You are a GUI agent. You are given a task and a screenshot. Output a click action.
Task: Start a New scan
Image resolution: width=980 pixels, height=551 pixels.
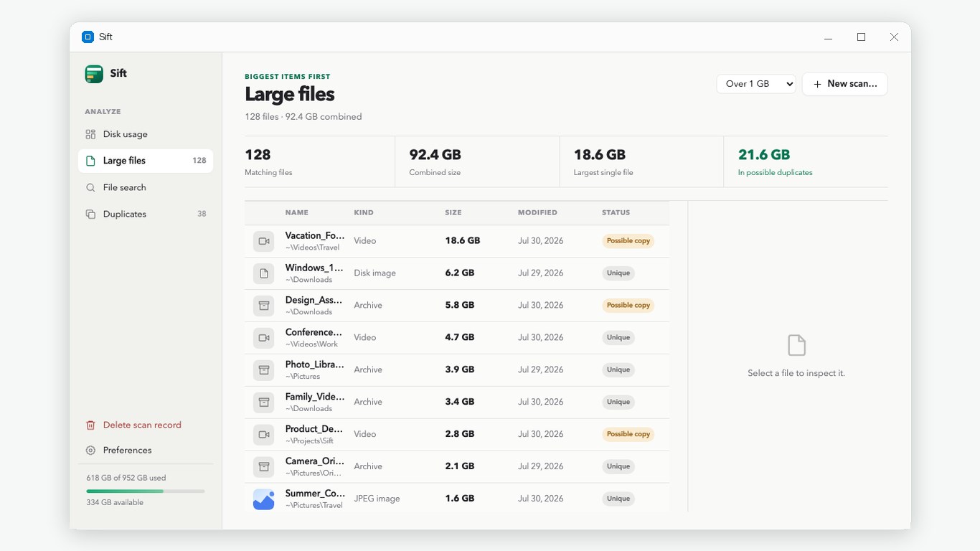pos(844,84)
